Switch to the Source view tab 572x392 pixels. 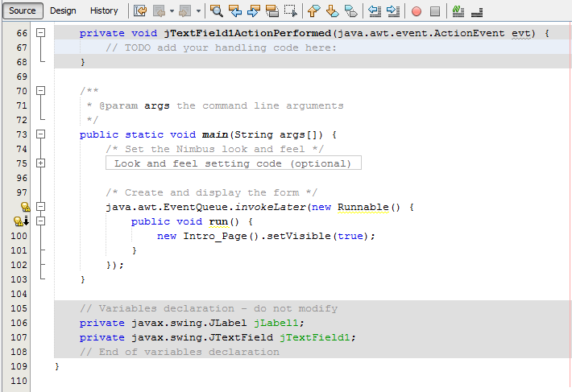pos(23,10)
